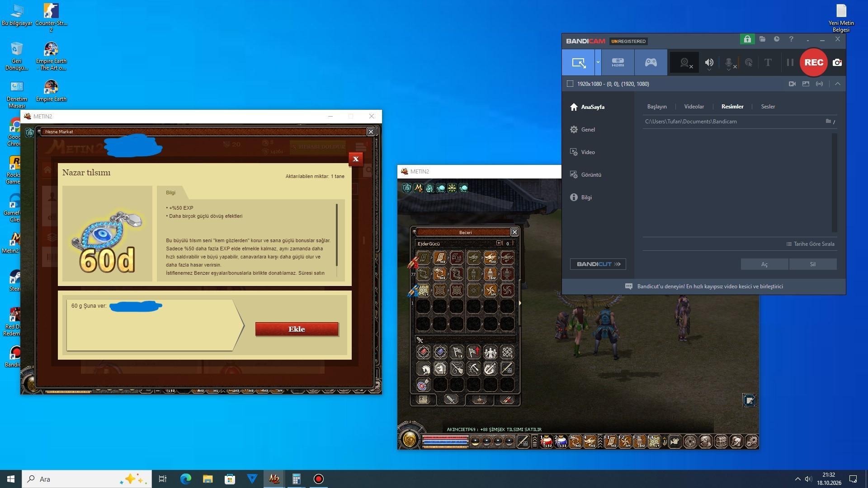Open Bandicam output folder icon in title bar

click(x=762, y=39)
